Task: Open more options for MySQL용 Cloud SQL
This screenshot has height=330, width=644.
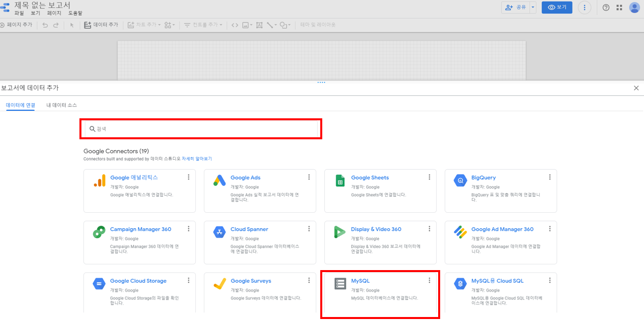Action: 550,280
